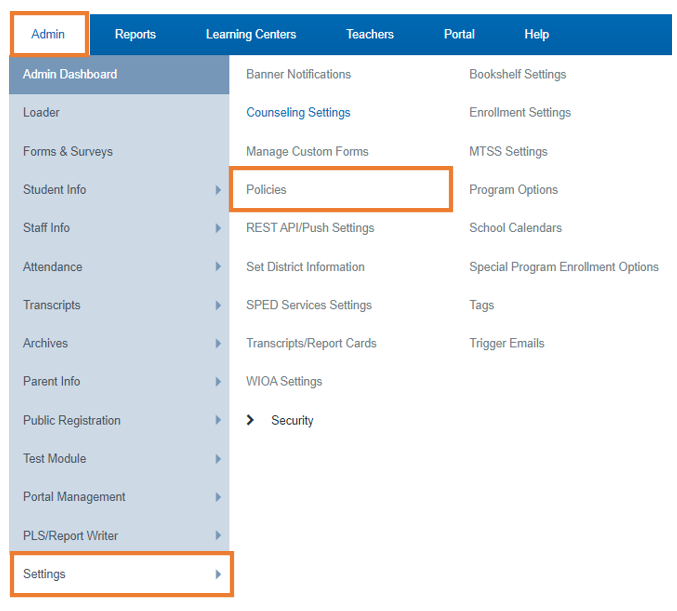Open the Transcripts submenu arrow

pos(218,305)
